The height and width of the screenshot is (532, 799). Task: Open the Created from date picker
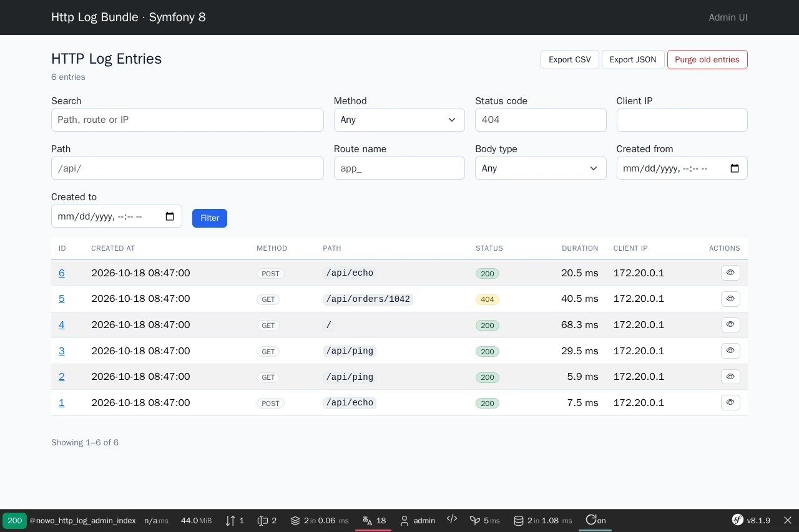click(735, 168)
